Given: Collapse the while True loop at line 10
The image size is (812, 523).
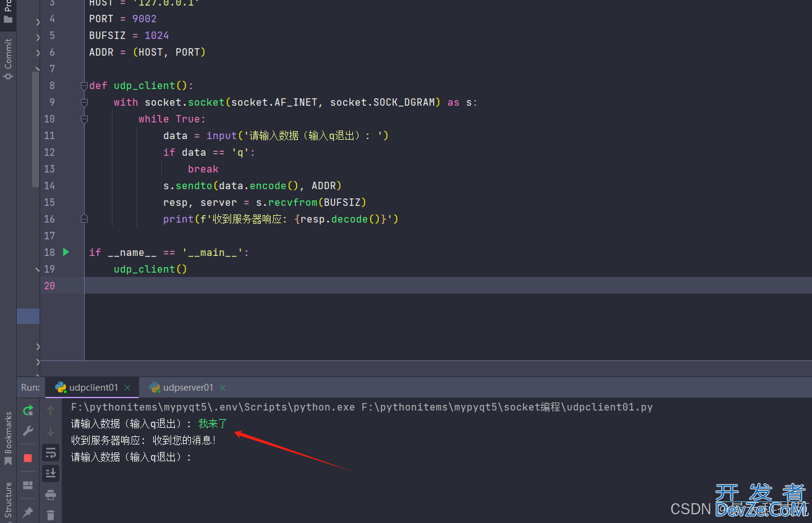Looking at the screenshot, I should coord(84,119).
